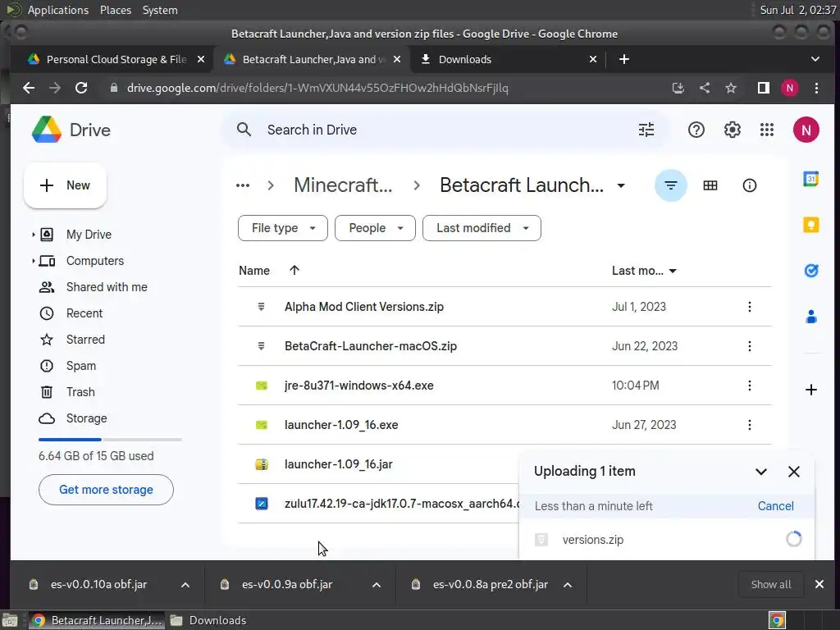Open the Places menu
Screen dimensions: 840x630
115,10
